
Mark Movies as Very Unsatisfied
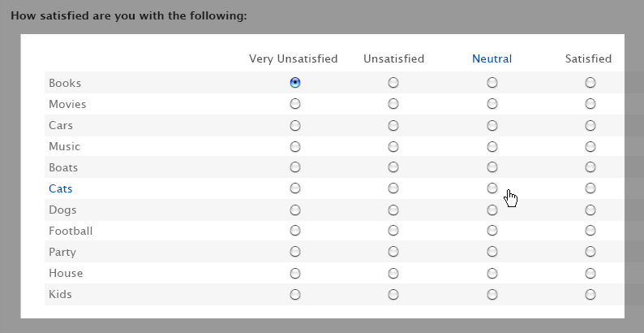[x=295, y=104]
